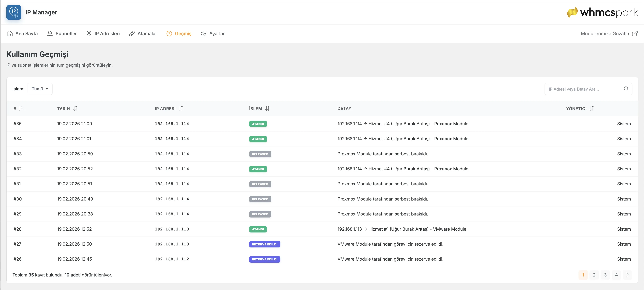644x290 pixels.
Task: Click the IP Adresleri pin icon
Action: pos(89,34)
